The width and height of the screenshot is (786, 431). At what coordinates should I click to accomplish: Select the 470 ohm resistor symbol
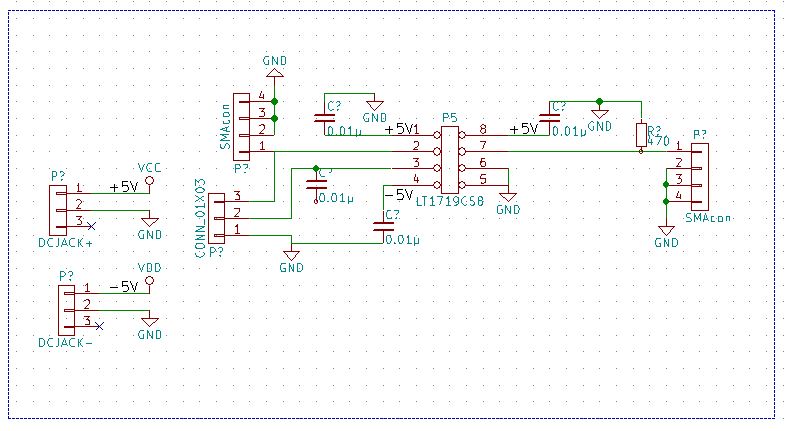pyautogui.click(x=641, y=134)
